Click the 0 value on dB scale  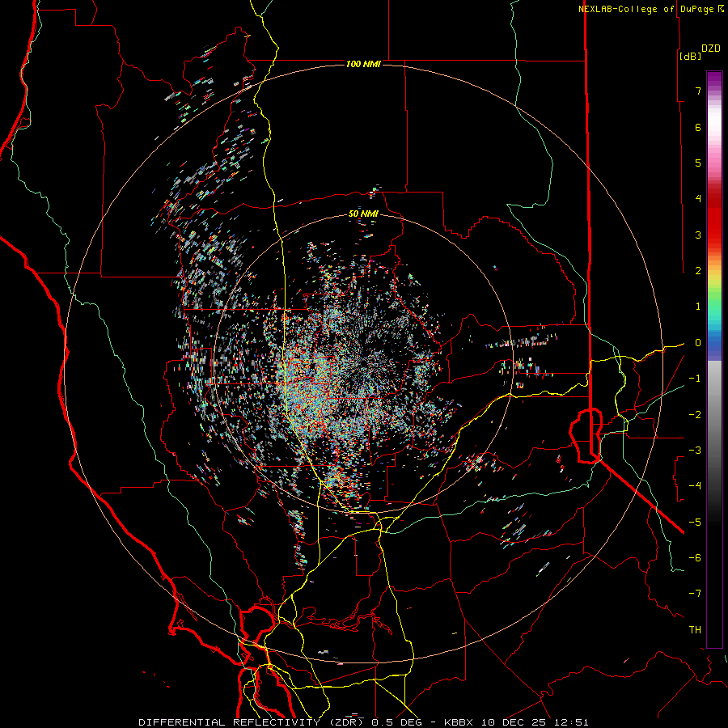coord(698,343)
